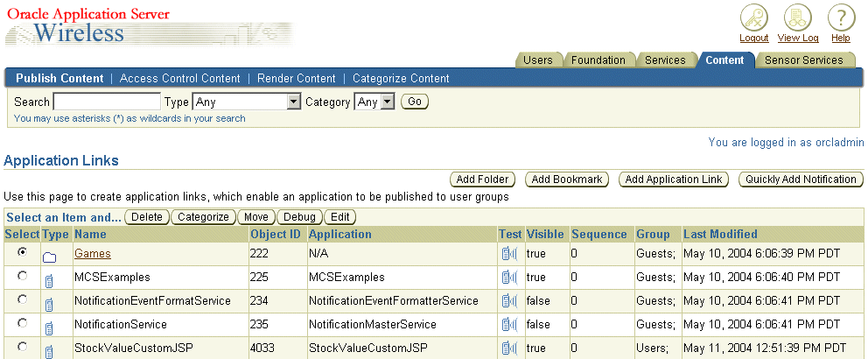Image resolution: width=868 pixels, height=359 pixels.
Task: Click the type icon for NotificationEventFormatService row
Action: tap(49, 305)
